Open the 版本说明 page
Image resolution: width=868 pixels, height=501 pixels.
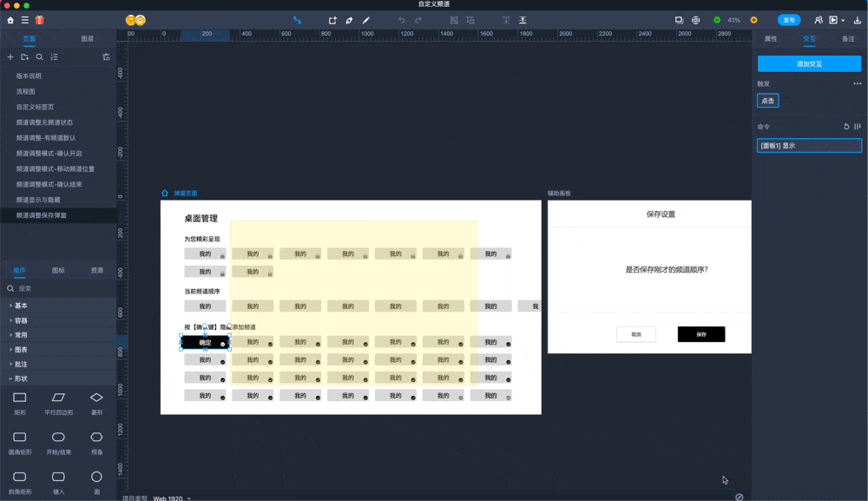pyautogui.click(x=29, y=76)
